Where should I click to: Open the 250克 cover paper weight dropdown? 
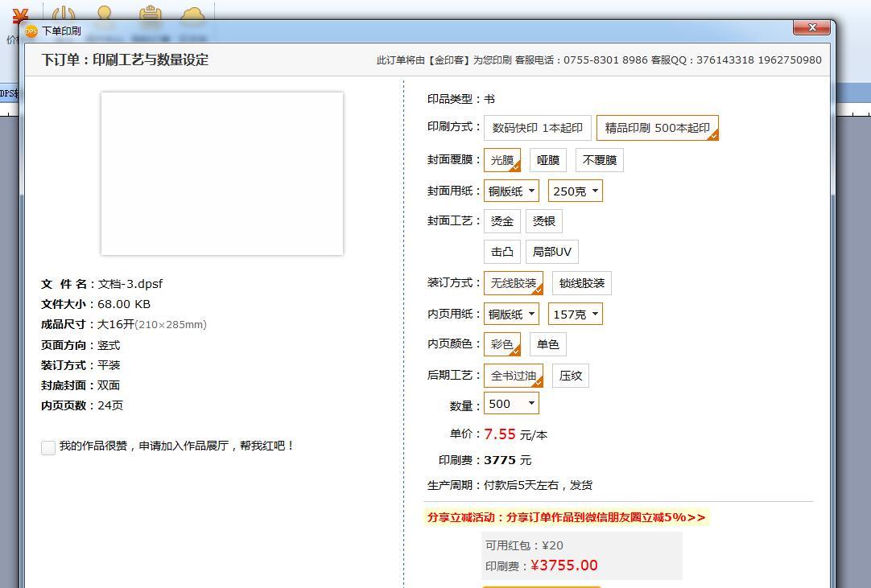[x=575, y=191]
